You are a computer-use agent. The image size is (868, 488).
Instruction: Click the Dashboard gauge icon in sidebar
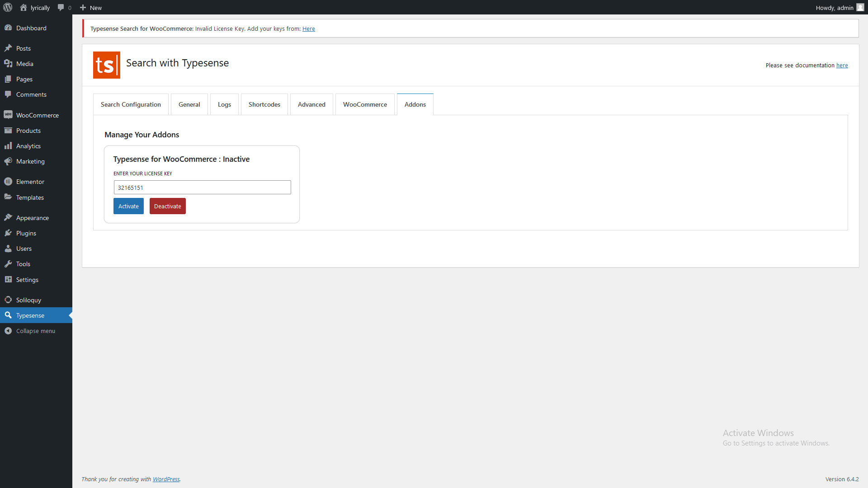pyautogui.click(x=8, y=28)
